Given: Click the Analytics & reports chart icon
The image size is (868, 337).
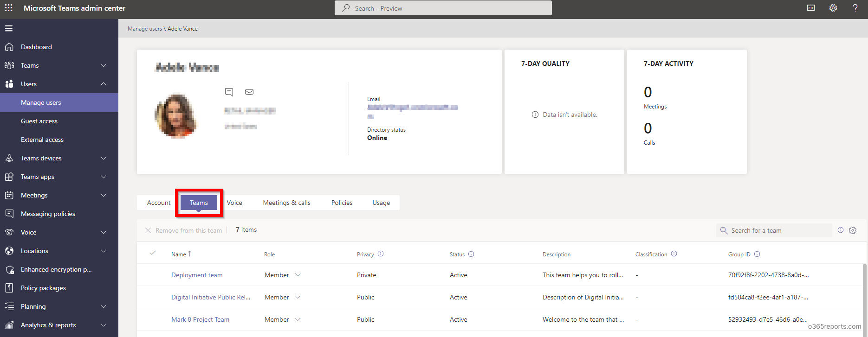Looking at the screenshot, I should 9,325.
